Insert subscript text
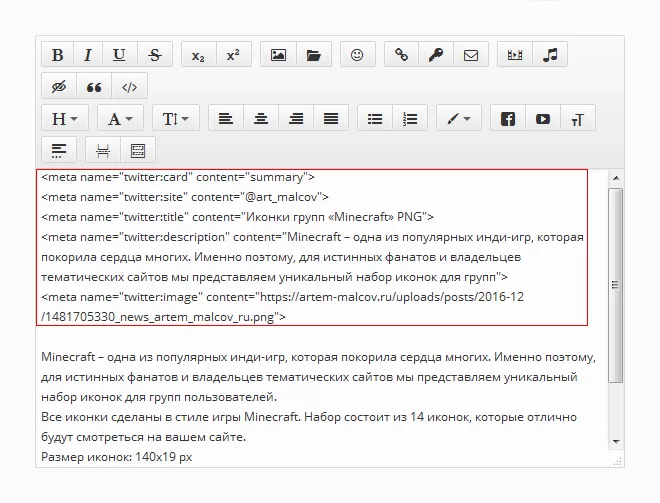 pos(198,55)
